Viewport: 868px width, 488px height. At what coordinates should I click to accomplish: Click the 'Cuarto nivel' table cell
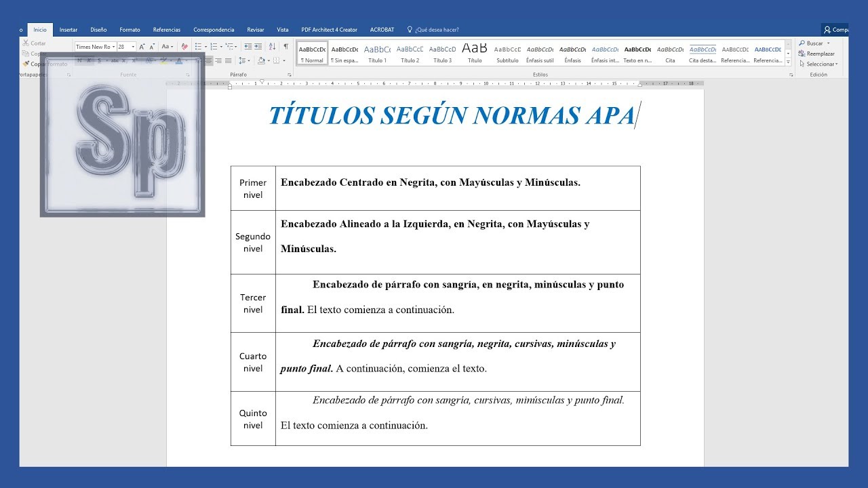coord(253,362)
